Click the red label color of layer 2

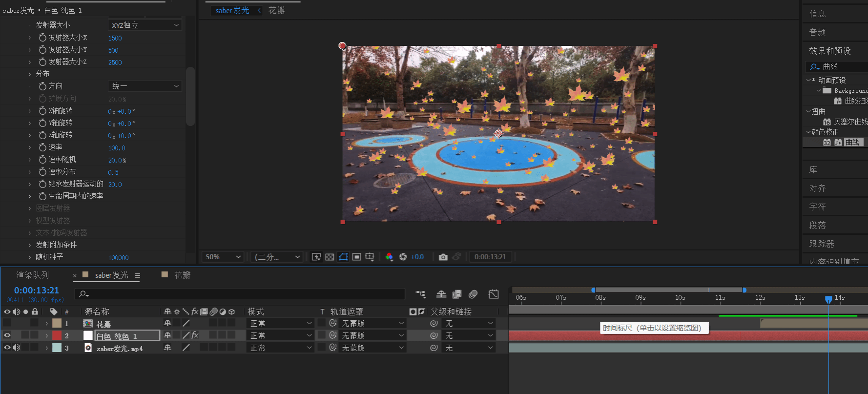click(x=57, y=335)
